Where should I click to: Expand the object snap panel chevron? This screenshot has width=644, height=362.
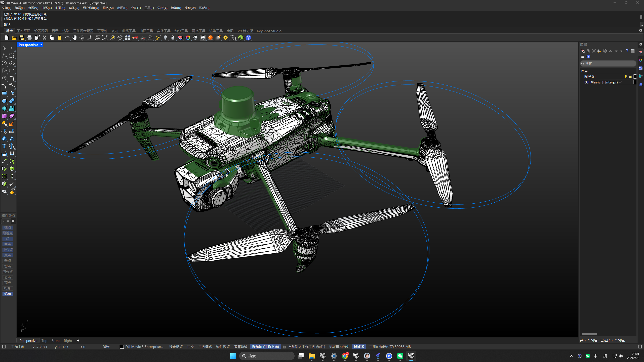point(8,221)
